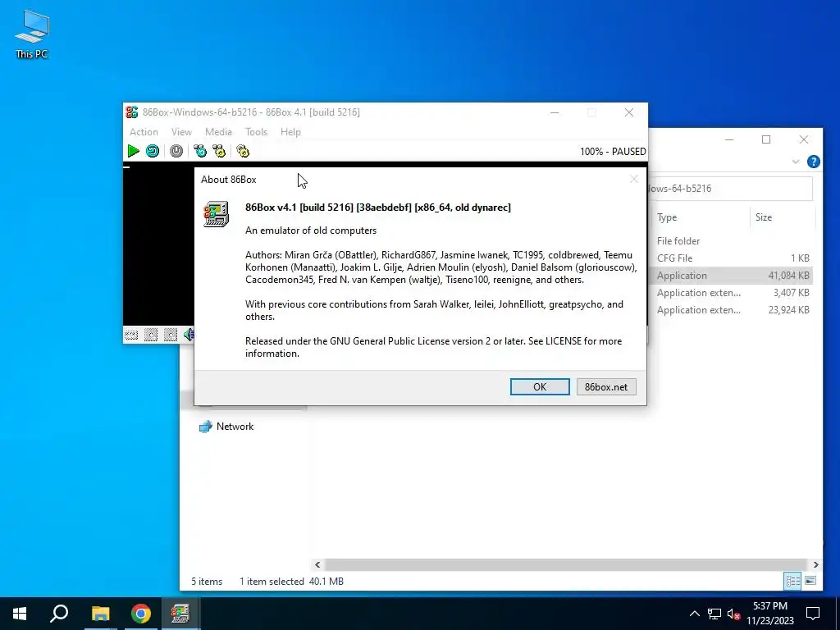The height and width of the screenshot is (630, 840).
Task: Send Ctrl+Alt+Esc using the yellow keys icon beside Ctrl+Alt+Del
Action: point(219,151)
